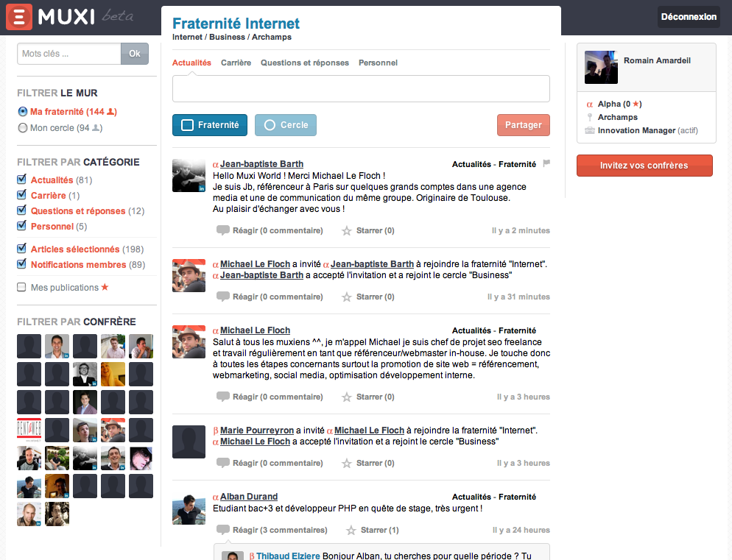Switch to the Carrière tab

[x=236, y=63]
